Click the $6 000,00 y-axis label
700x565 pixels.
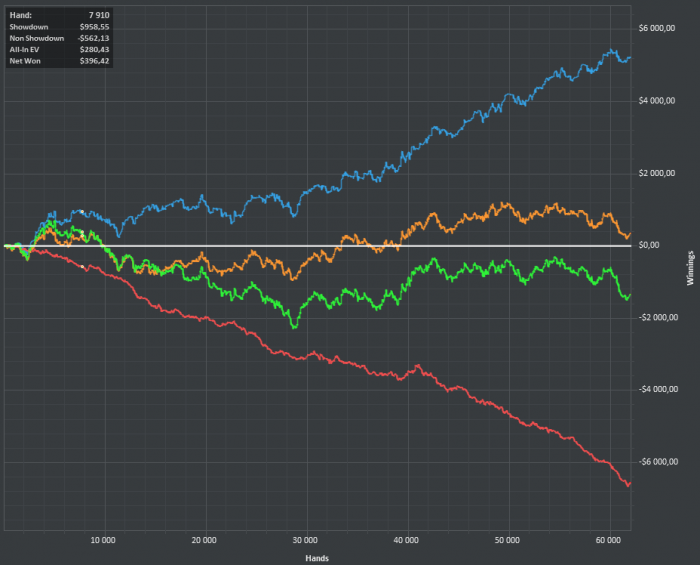(657, 28)
